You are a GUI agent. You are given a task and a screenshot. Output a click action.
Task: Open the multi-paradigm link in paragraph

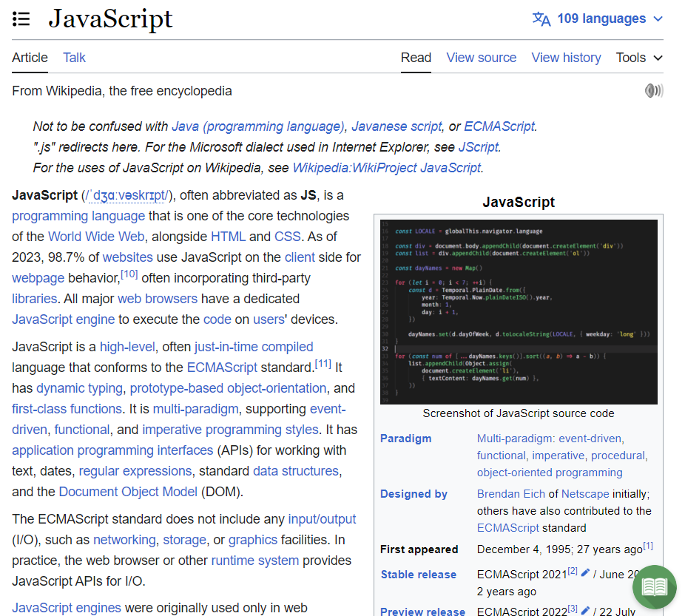[x=196, y=409]
